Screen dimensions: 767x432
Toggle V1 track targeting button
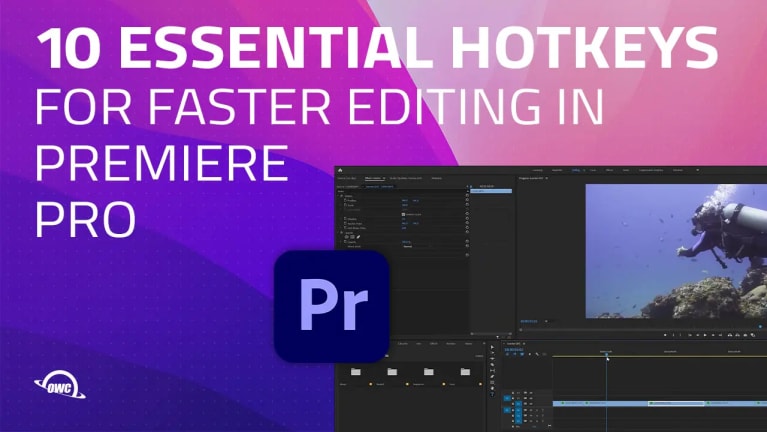tap(519, 404)
